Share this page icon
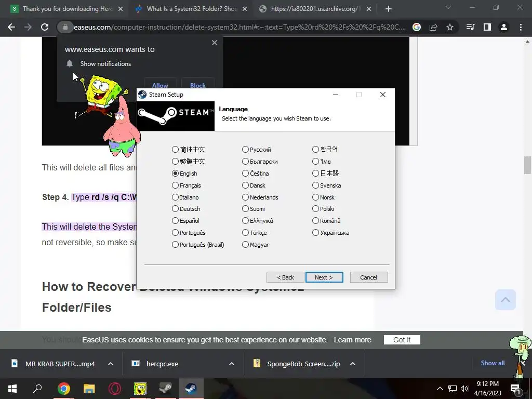The width and height of the screenshot is (532, 399). click(x=433, y=27)
